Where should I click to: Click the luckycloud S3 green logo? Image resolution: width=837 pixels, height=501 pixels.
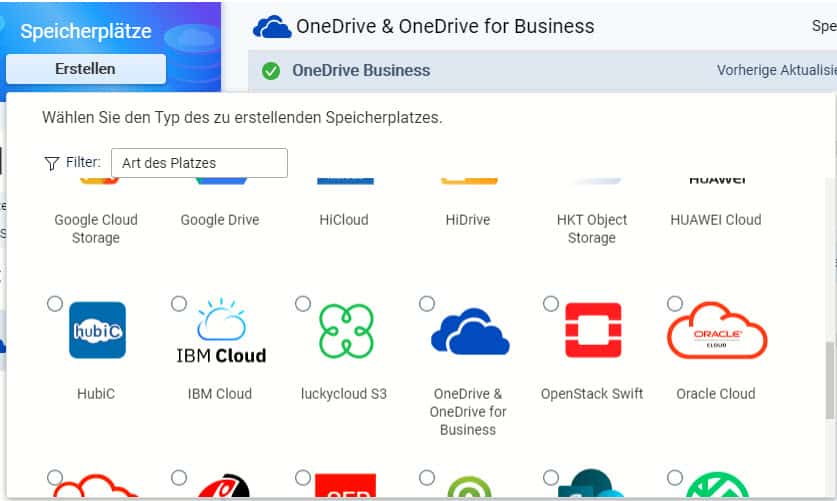click(x=346, y=331)
